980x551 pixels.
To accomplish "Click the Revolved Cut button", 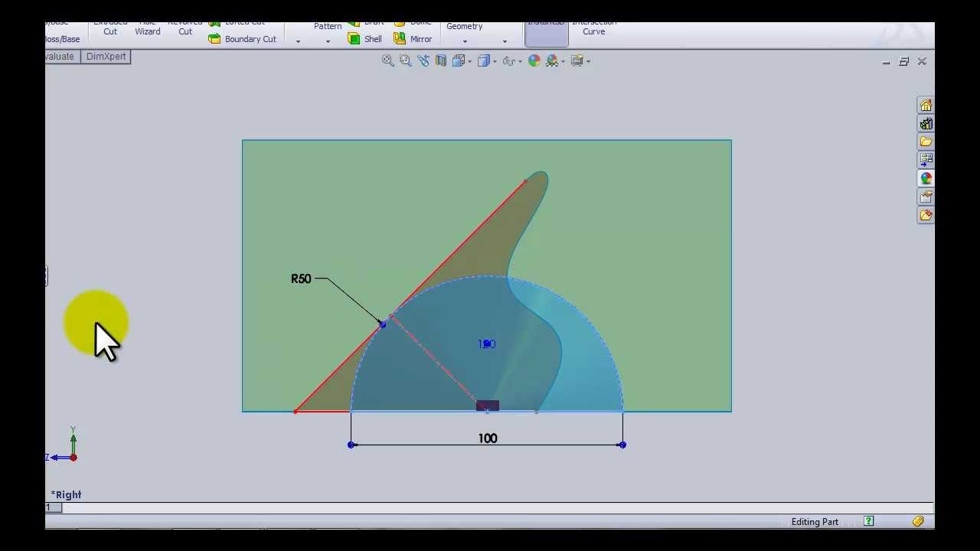I will (185, 28).
